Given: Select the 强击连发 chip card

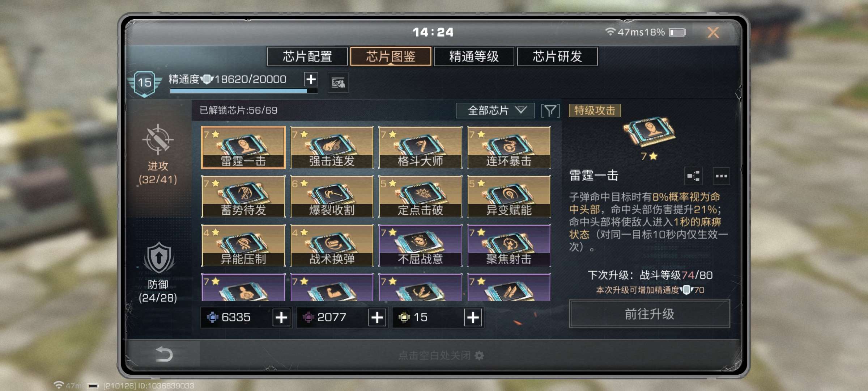Looking at the screenshot, I should pos(332,148).
